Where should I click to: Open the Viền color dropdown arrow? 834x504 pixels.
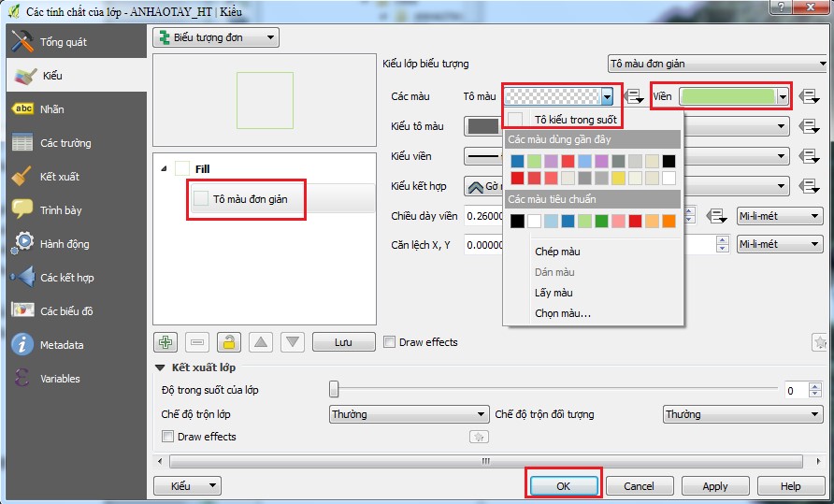click(783, 96)
